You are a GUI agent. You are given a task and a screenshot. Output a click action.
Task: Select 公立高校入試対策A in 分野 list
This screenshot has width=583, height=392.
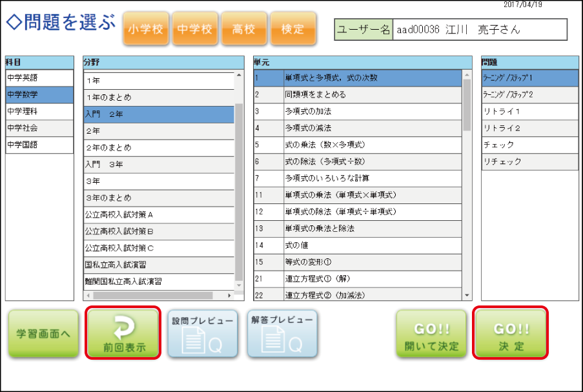point(159,214)
